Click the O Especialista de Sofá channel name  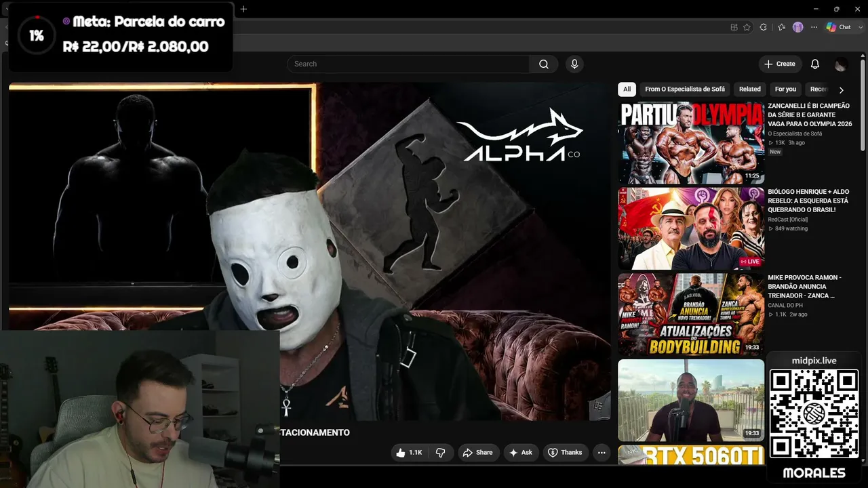click(795, 134)
